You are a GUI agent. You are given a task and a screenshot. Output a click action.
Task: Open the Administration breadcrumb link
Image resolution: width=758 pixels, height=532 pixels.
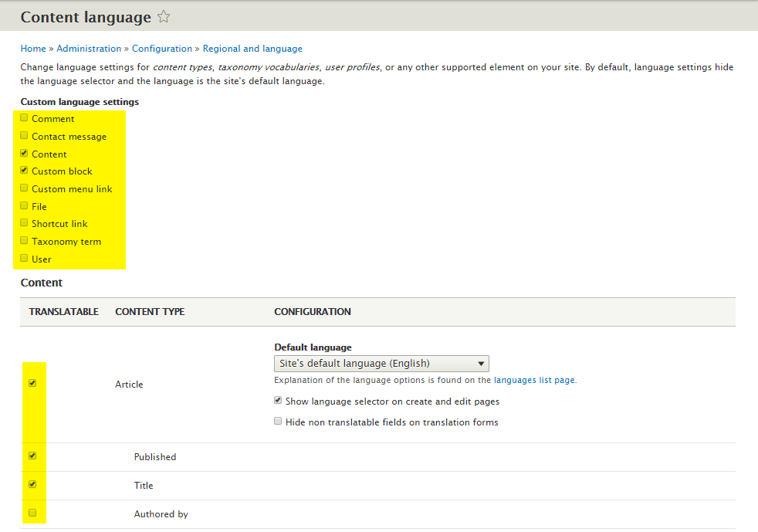click(x=89, y=49)
